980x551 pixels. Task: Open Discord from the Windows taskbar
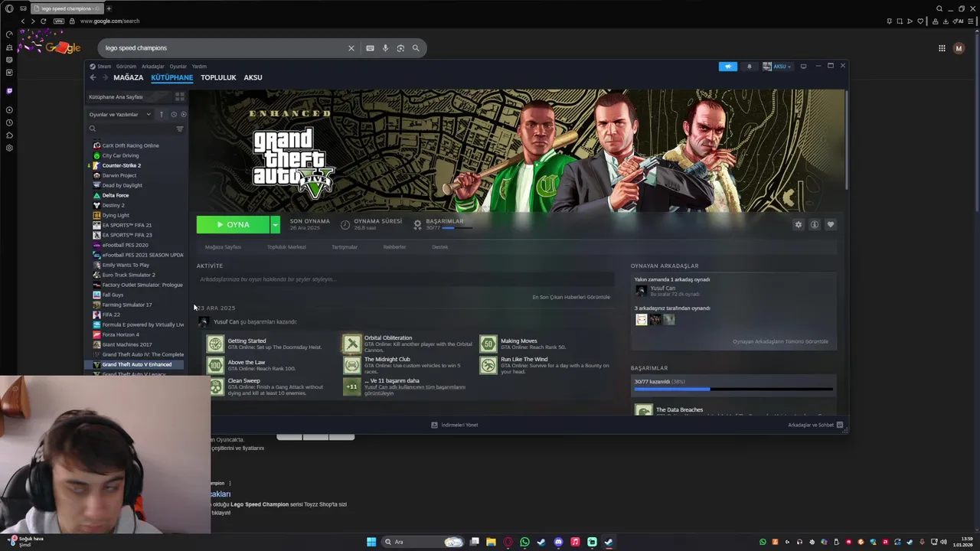(x=558, y=542)
